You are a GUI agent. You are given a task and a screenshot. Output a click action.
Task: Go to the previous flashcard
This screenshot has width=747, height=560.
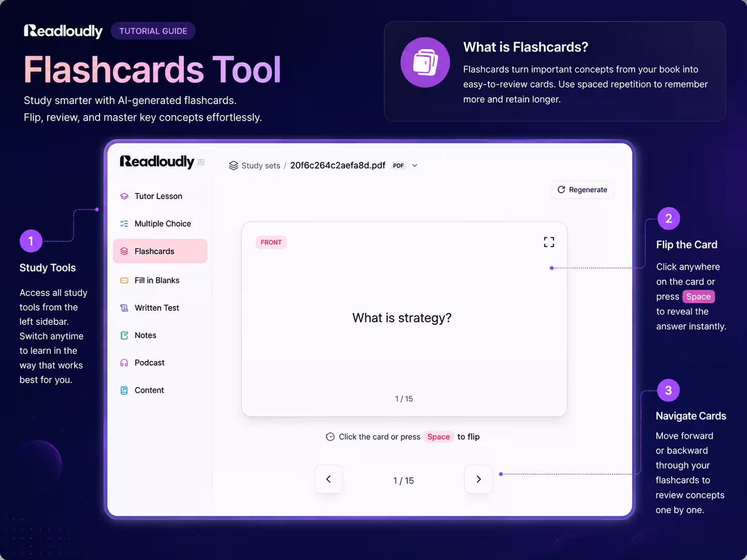[x=329, y=479]
